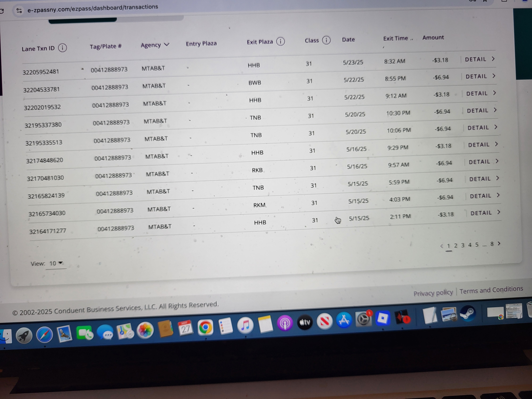The height and width of the screenshot is (399, 532).
Task: Go to page 3 of transactions
Action: click(x=462, y=245)
